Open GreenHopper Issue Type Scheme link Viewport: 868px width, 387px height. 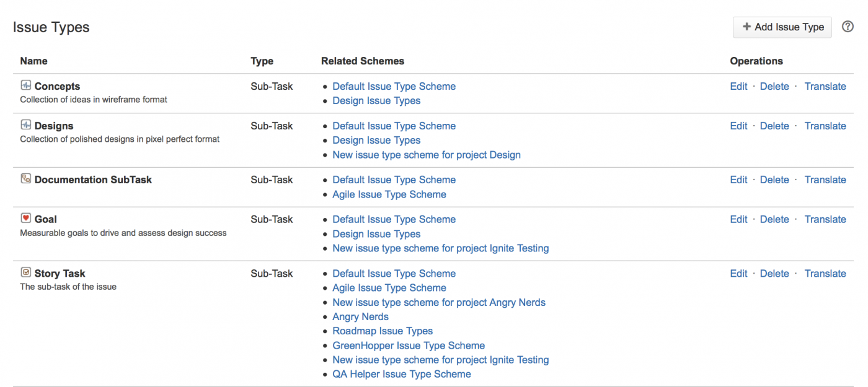click(x=409, y=346)
